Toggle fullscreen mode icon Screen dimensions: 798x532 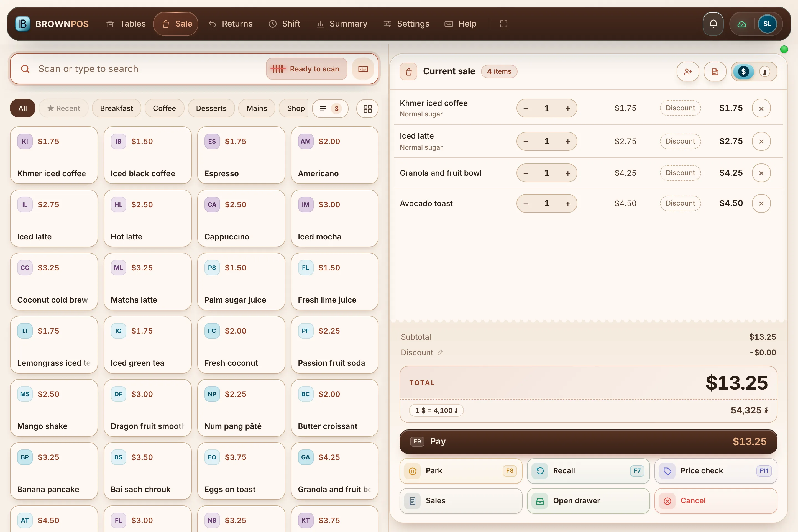[503, 24]
